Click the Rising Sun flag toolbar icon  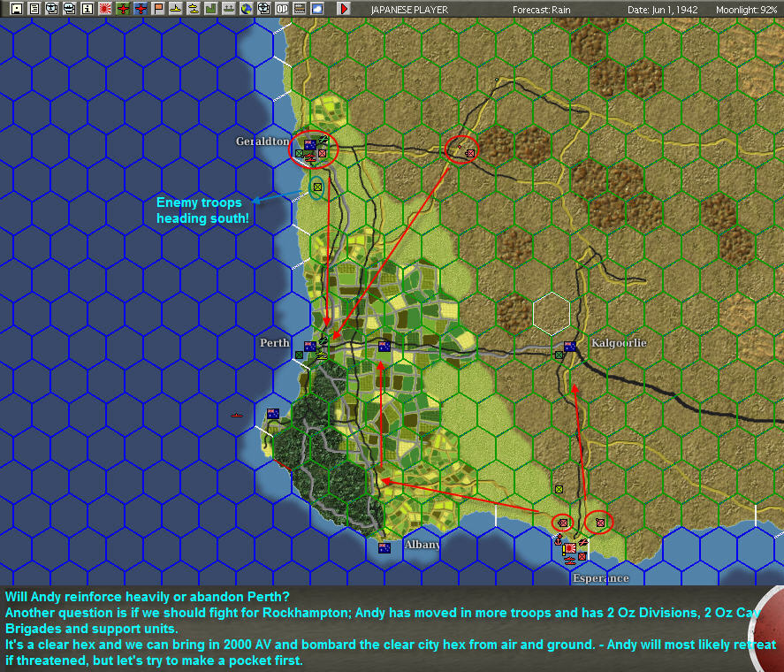click(x=105, y=9)
